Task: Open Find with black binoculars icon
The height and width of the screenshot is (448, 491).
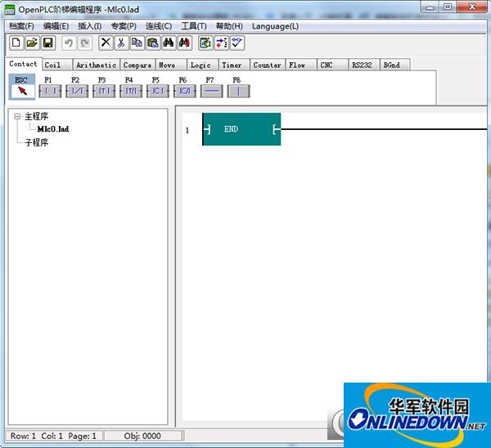Action: [x=169, y=43]
